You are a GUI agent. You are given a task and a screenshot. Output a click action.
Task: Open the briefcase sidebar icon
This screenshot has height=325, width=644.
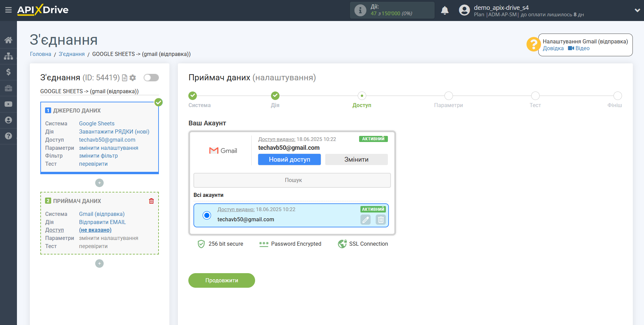coord(8,88)
